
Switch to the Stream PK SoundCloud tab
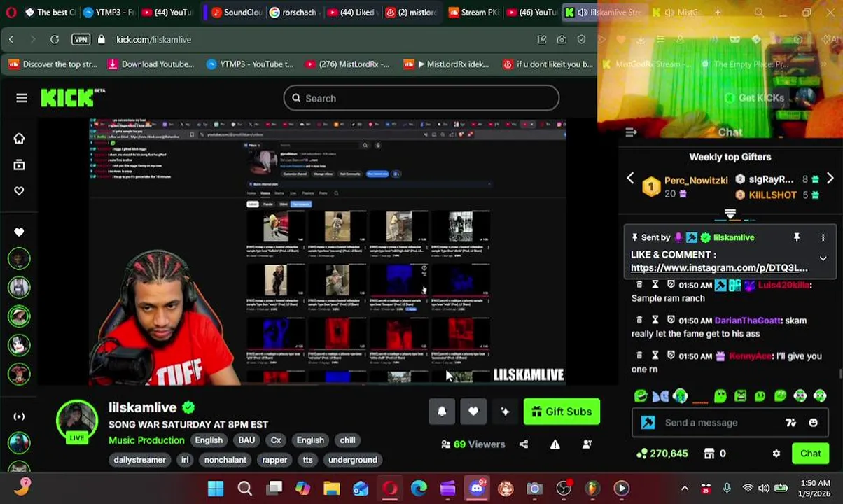(473, 12)
